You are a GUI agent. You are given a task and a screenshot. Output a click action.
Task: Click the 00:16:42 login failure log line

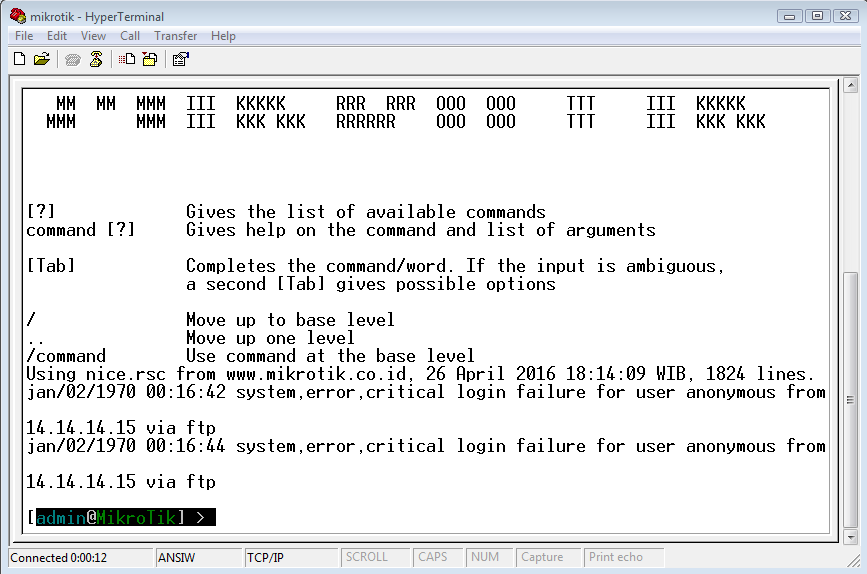[x=426, y=392]
